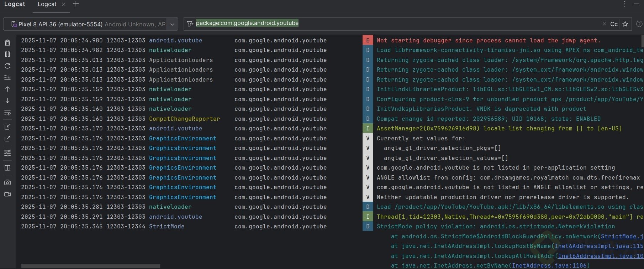This screenshot has height=269, width=644.
Task: Select 'Load /product/app/YouTube/YouTube.apk' message
Action: tap(510, 207)
